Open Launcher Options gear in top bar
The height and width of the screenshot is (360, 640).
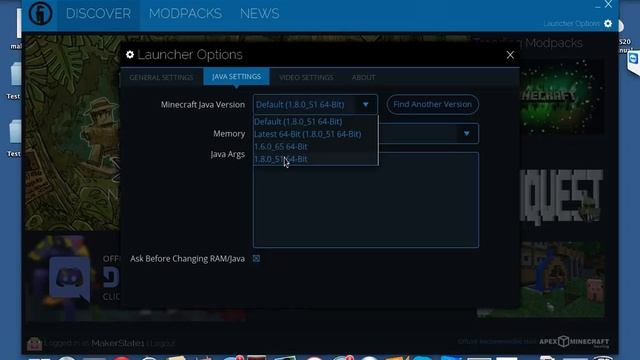[608, 24]
